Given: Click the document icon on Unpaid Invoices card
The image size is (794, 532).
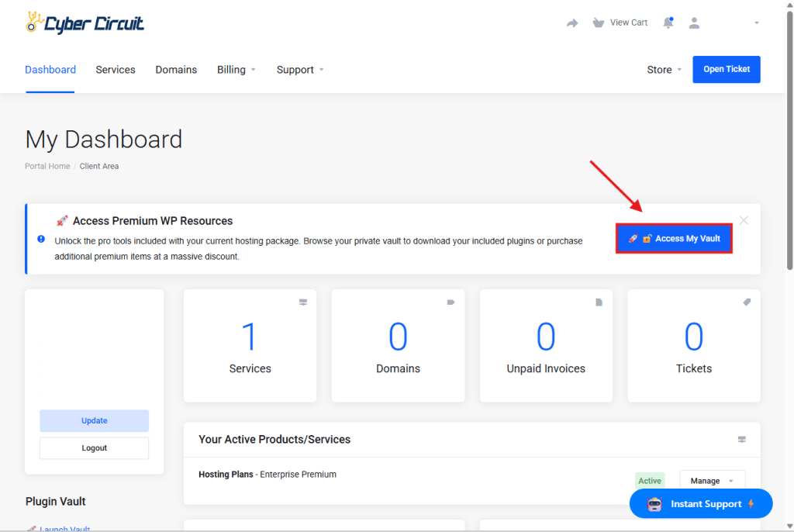Looking at the screenshot, I should [599, 302].
